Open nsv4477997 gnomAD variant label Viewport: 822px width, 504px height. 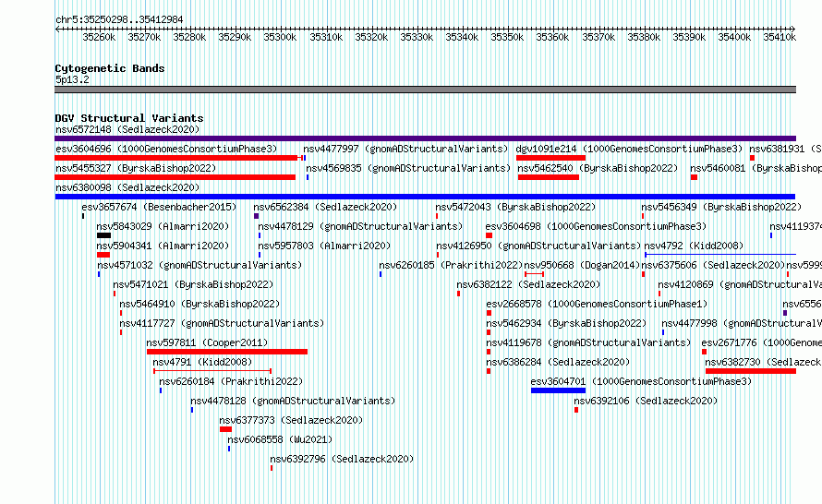point(405,149)
